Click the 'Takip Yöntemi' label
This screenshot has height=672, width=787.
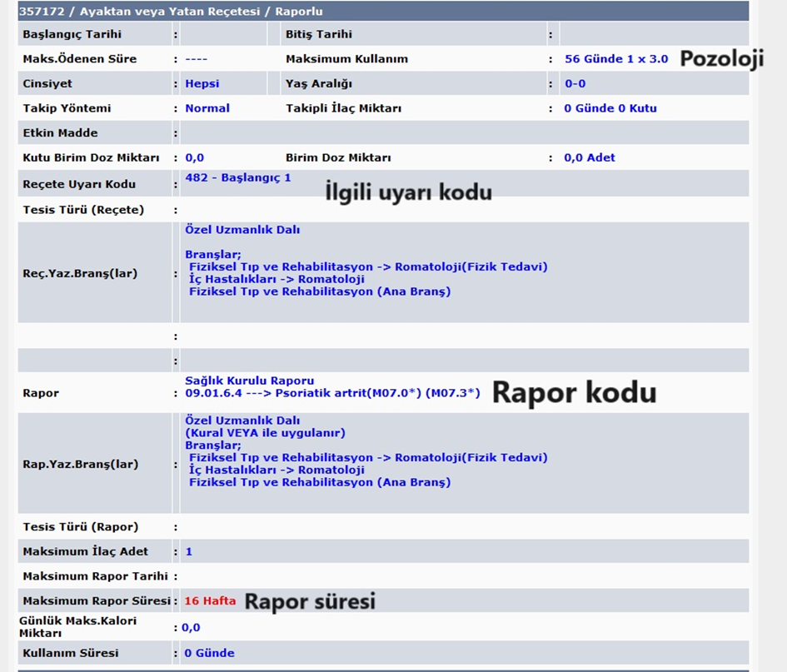tap(67, 108)
